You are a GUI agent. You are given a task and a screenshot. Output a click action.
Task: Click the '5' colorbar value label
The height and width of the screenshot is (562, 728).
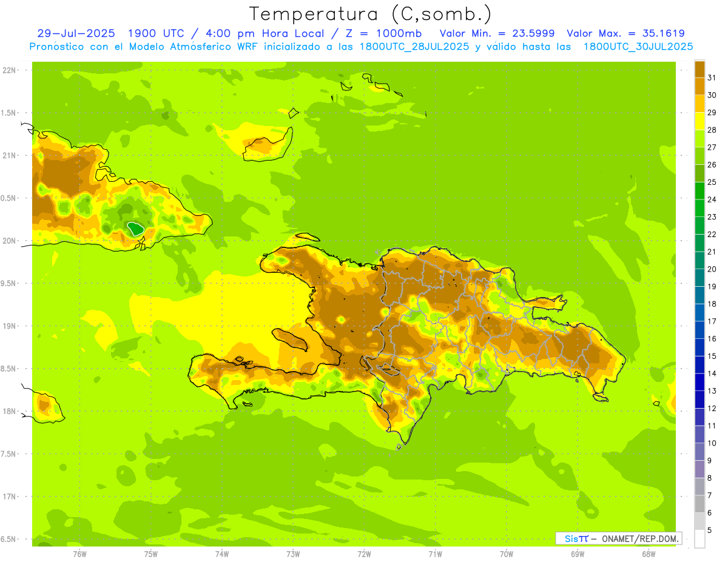point(710,530)
